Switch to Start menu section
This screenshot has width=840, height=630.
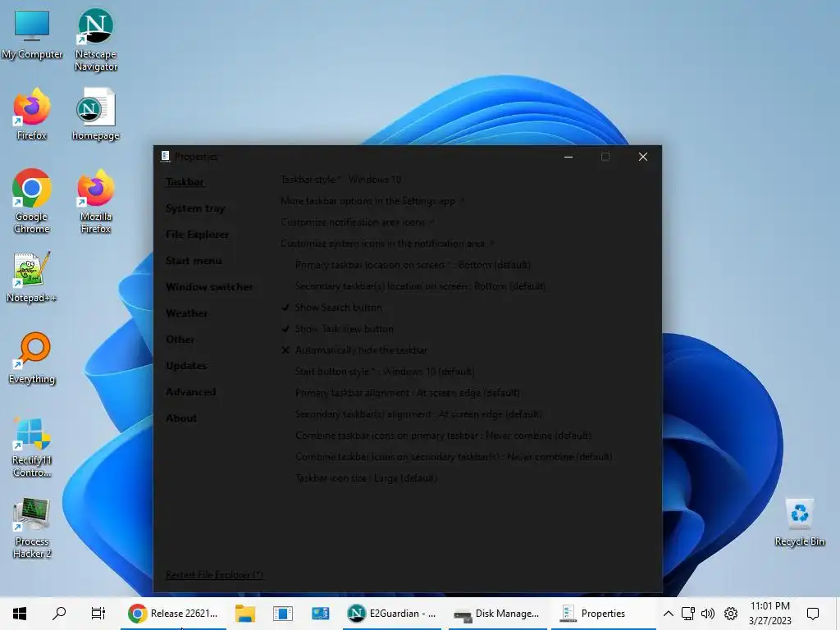point(194,261)
